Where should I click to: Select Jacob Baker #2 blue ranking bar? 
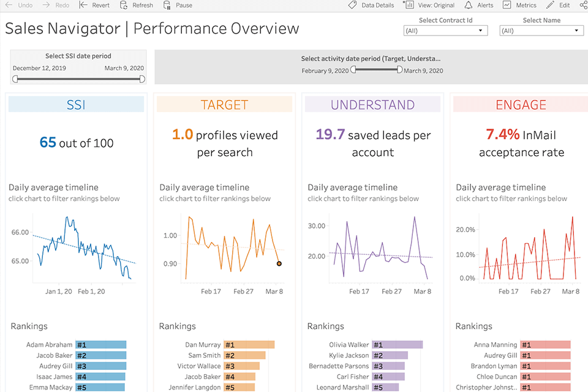[x=101, y=355]
